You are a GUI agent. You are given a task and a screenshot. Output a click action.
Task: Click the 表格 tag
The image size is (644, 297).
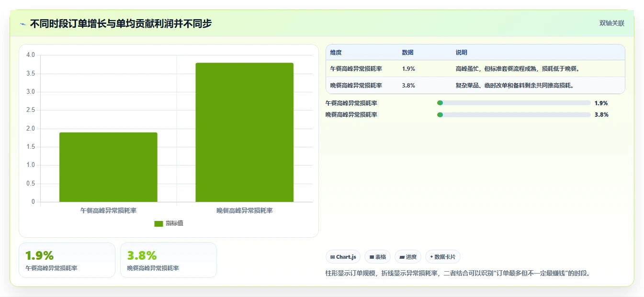[378, 257]
